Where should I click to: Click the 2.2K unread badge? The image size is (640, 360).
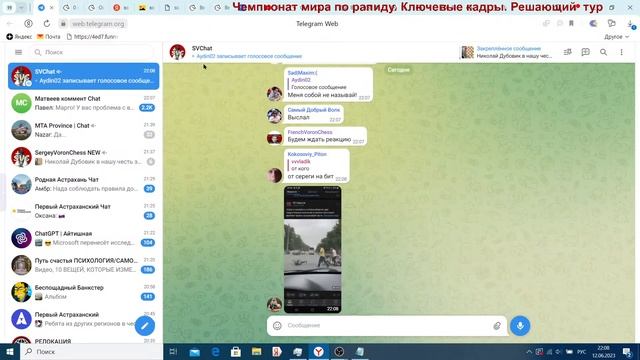coord(147,108)
